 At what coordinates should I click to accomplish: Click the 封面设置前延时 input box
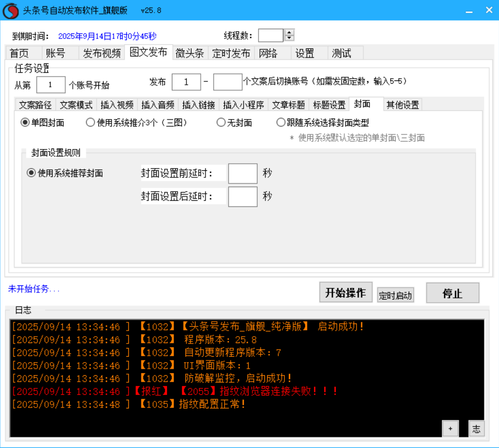(x=243, y=173)
